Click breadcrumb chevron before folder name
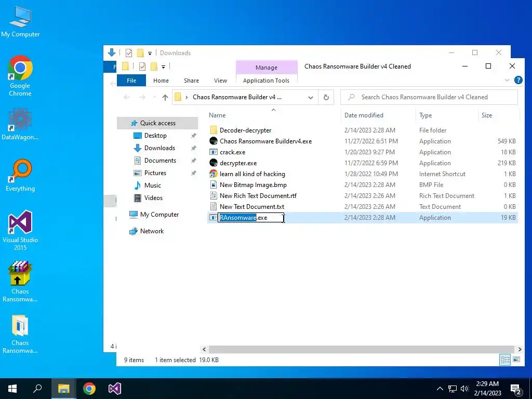The image size is (532, 399). coord(187,97)
